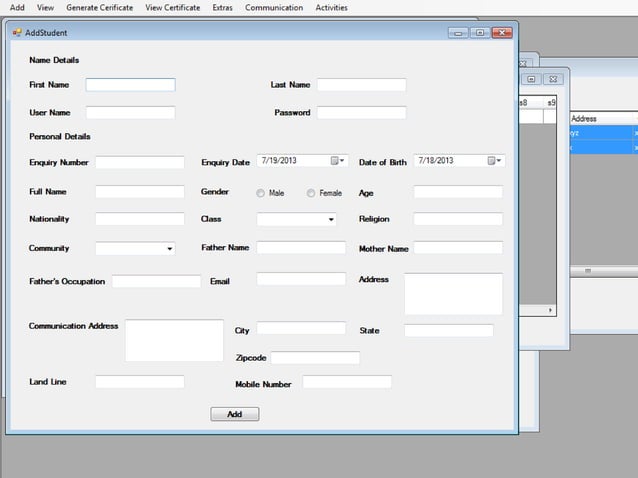Open the Extras menu

[222, 8]
